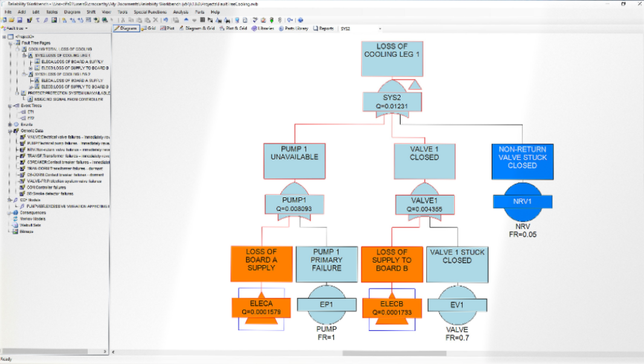Click the Libraries icon button
The width and height of the screenshot is (644, 364).
click(x=262, y=28)
